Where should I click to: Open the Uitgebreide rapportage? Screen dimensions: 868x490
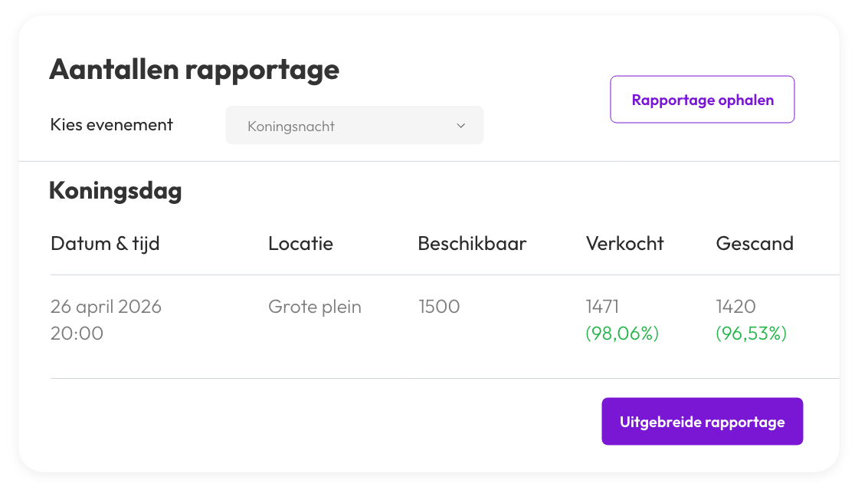click(x=702, y=422)
